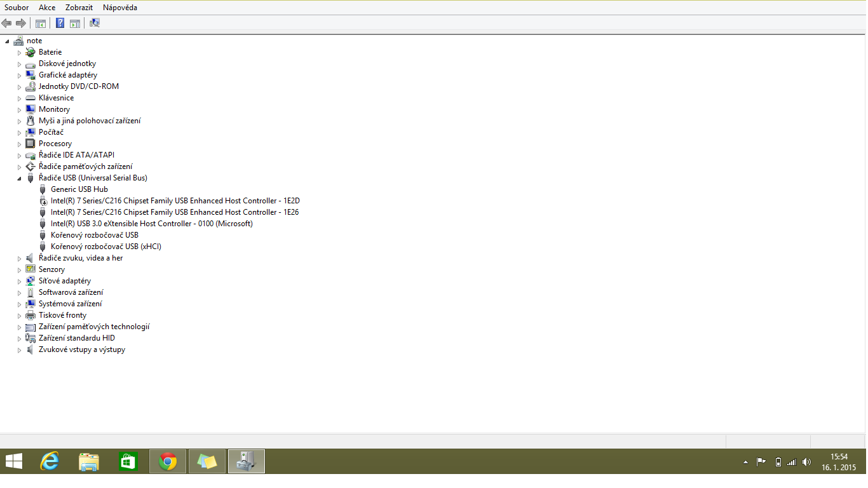Click the Forward arrow toolbar icon
The height and width of the screenshot is (488, 868).
coord(21,24)
